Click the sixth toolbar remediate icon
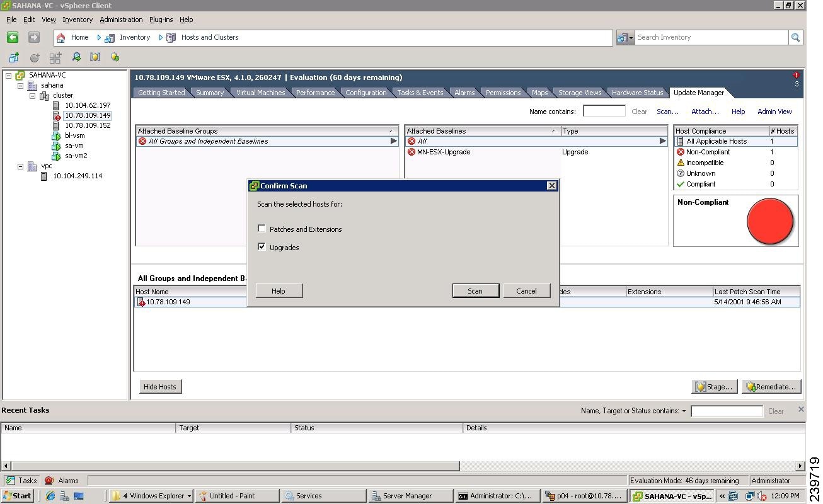Viewport: 823px width, 504px height. tap(115, 57)
